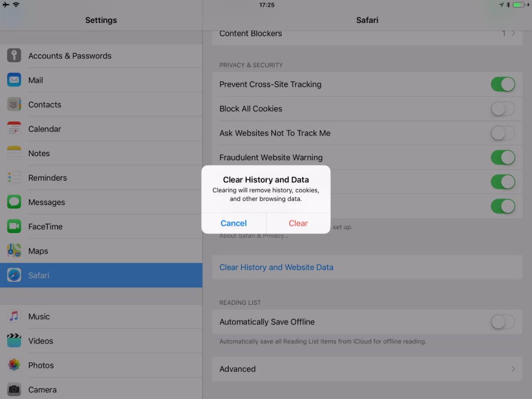
Task: Tap the PRIVACY & SECURITY section header
Action: [251, 65]
